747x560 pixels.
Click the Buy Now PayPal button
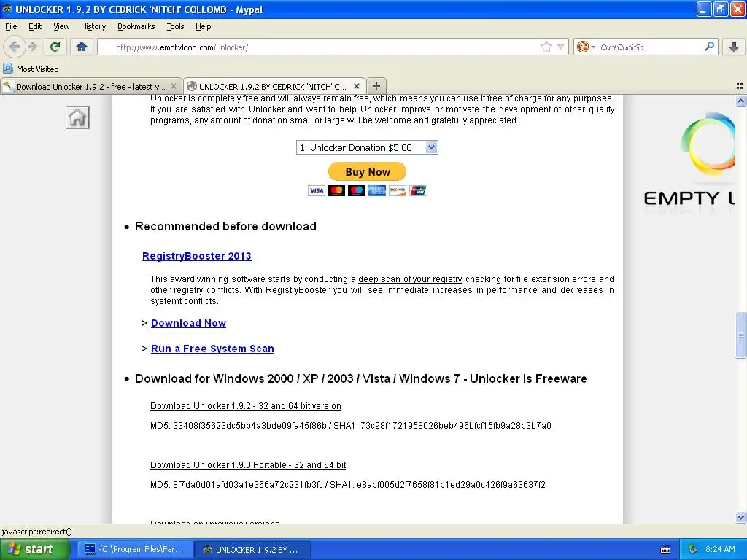[x=368, y=172]
